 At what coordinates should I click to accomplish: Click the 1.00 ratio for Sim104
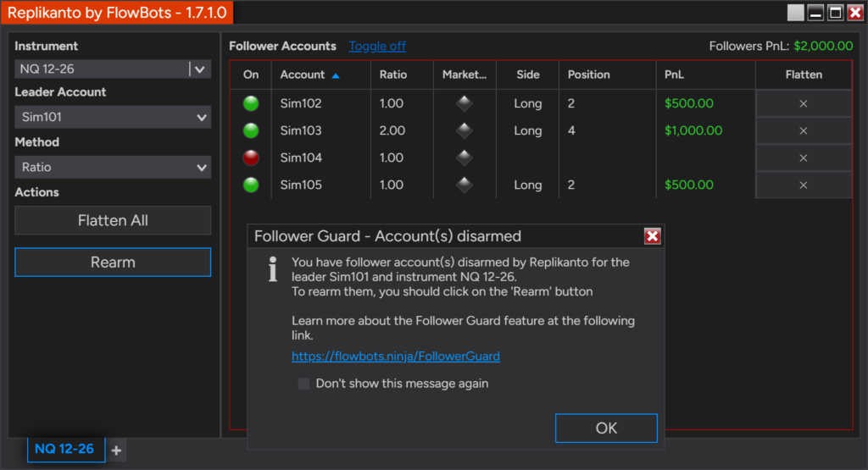pos(392,158)
